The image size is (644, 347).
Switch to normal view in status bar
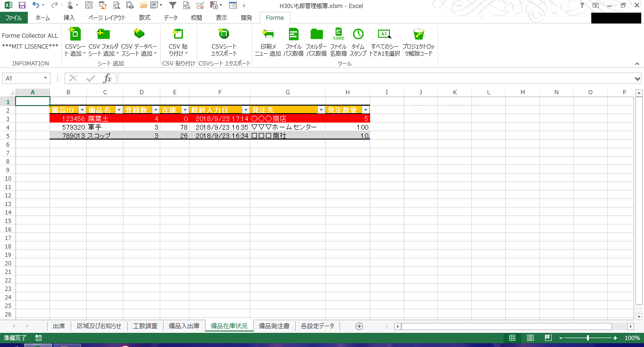click(x=512, y=338)
